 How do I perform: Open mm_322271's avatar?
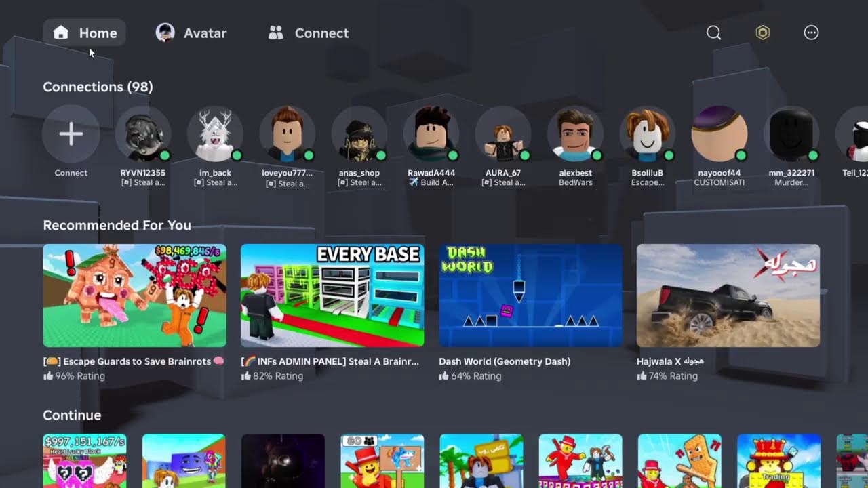[x=791, y=134]
